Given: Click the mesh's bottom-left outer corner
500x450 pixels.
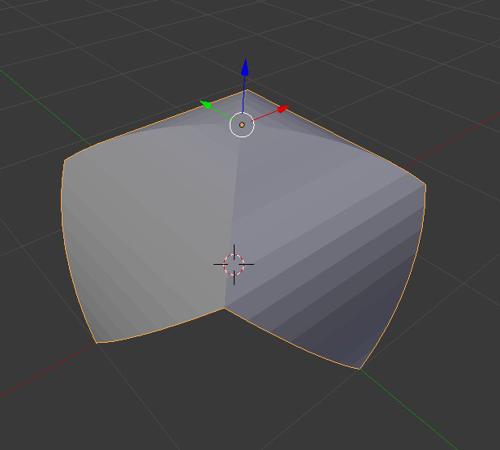Looking at the screenshot, I should 97,342.
